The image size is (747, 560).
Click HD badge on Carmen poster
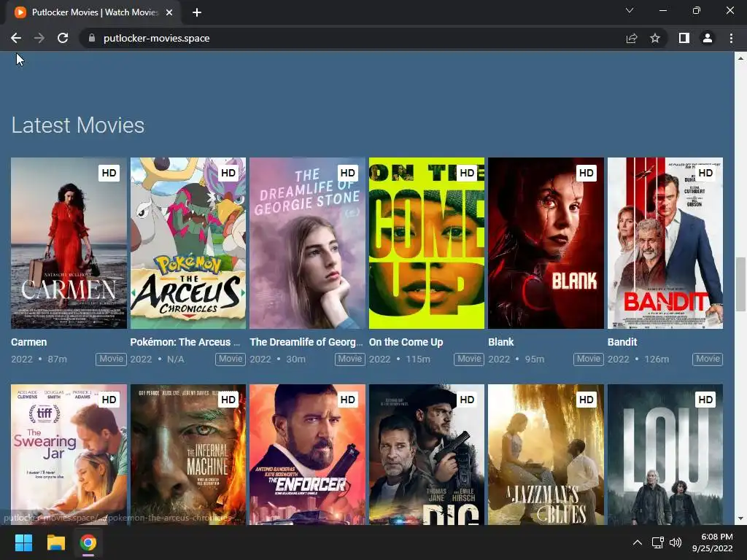[x=109, y=173]
